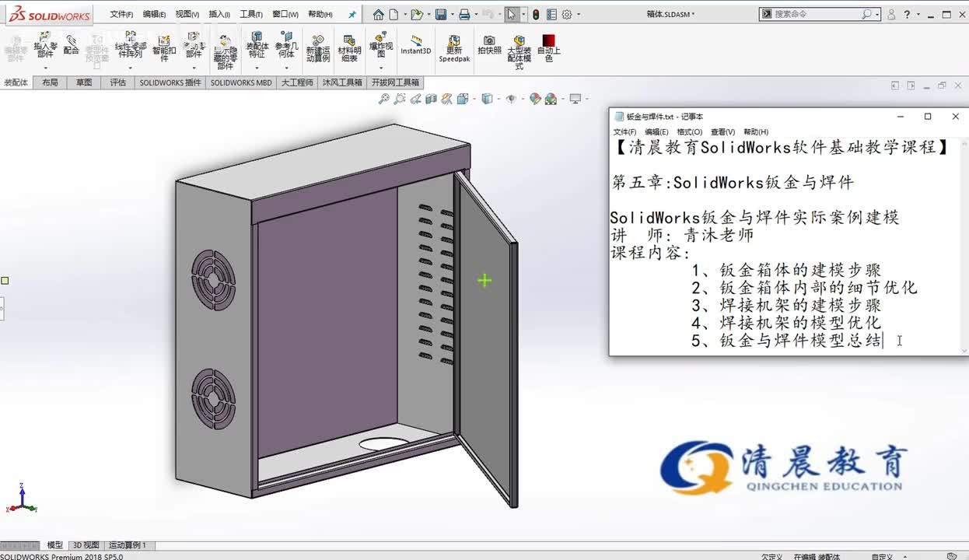Click Reference Geometry (参考几何体)

(286, 45)
